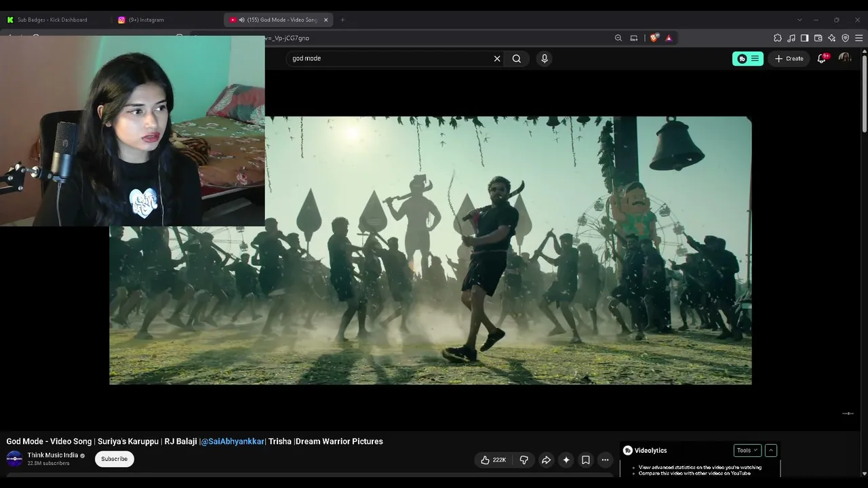Subscribe to Think Music India

click(x=114, y=459)
